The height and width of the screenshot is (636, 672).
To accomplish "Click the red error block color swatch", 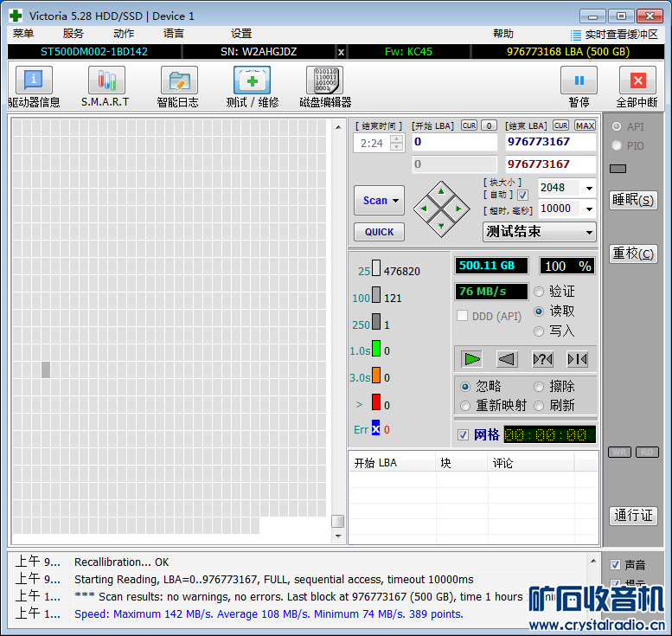I will pos(376,402).
